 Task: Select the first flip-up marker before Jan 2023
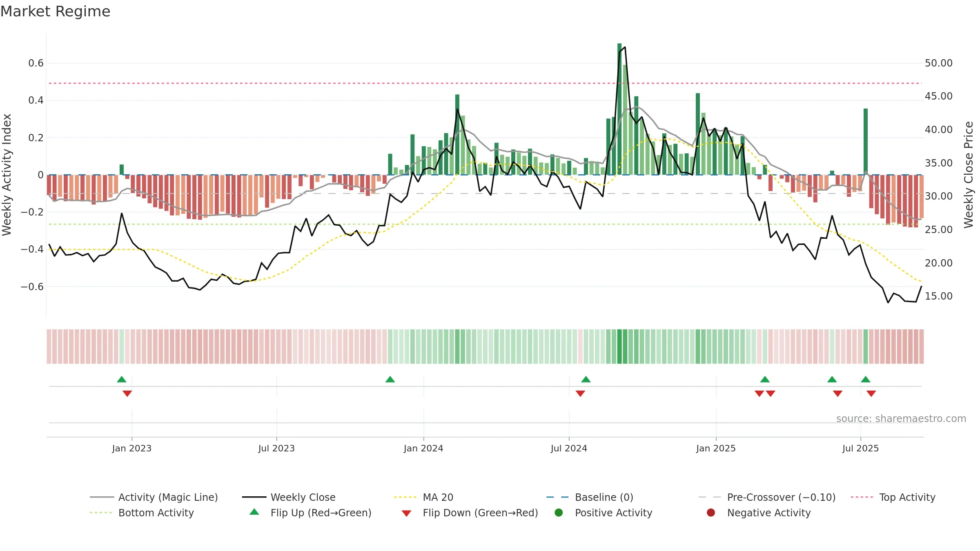[122, 379]
